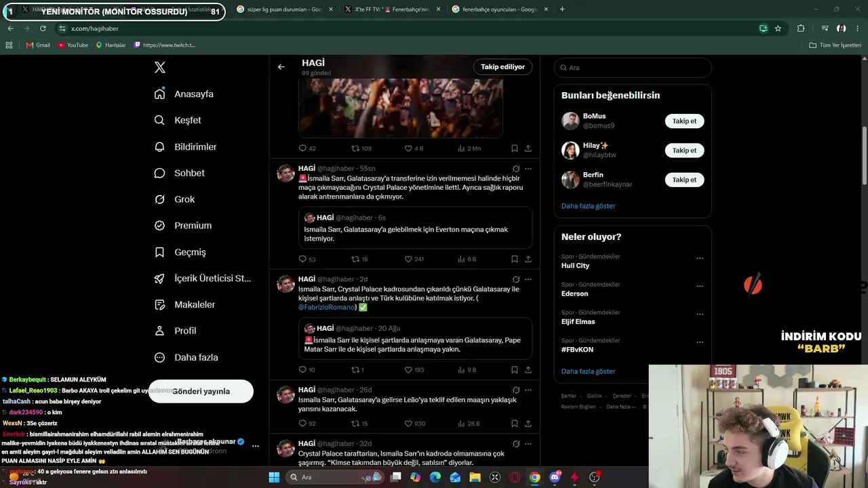Open the Premium page
The image size is (868, 488).
pyautogui.click(x=183, y=226)
